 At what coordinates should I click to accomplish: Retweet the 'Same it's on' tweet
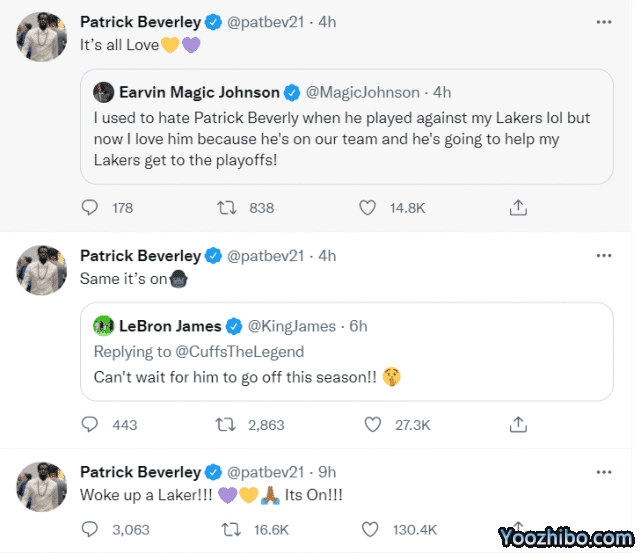[x=227, y=425]
